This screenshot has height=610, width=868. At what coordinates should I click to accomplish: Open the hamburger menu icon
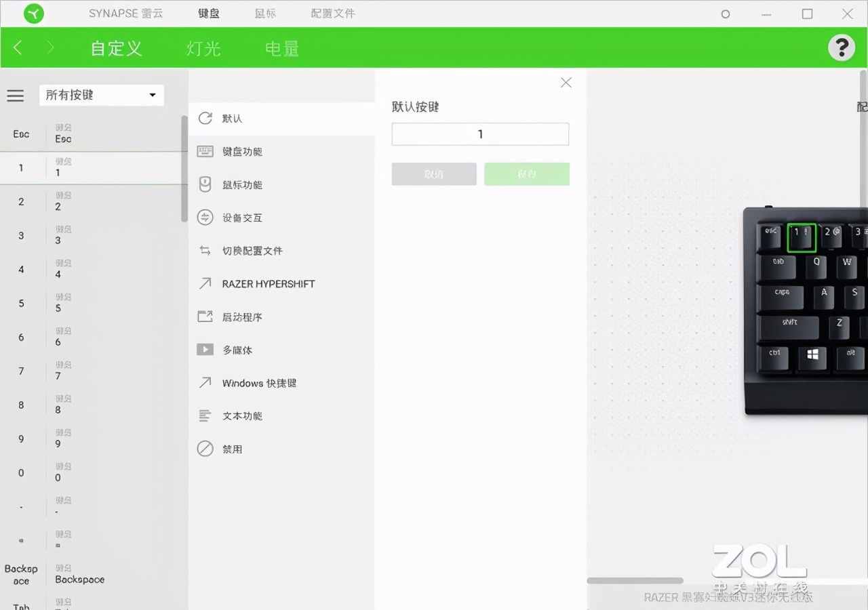(16, 96)
